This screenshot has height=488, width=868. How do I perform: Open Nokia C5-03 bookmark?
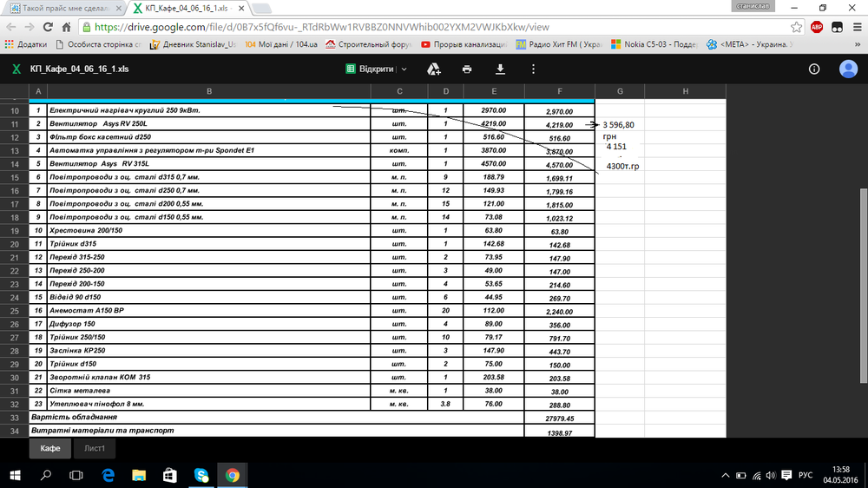[x=654, y=44]
